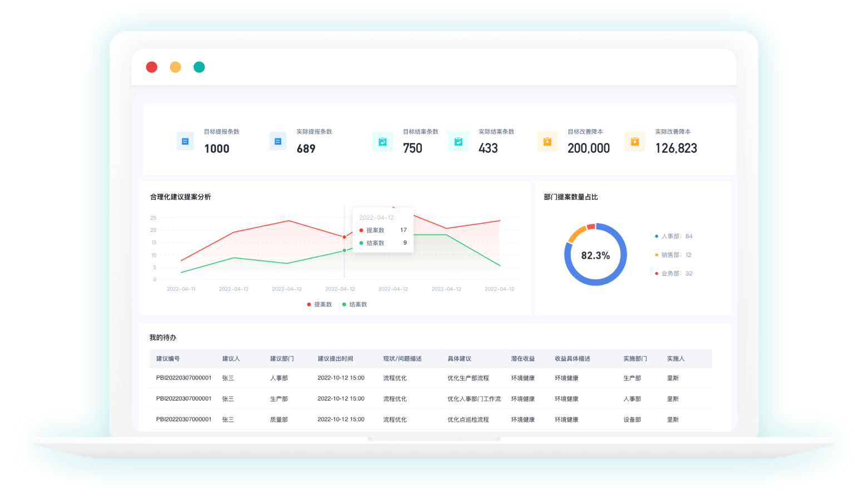Click the green window dot
868x494 pixels.
coord(199,67)
